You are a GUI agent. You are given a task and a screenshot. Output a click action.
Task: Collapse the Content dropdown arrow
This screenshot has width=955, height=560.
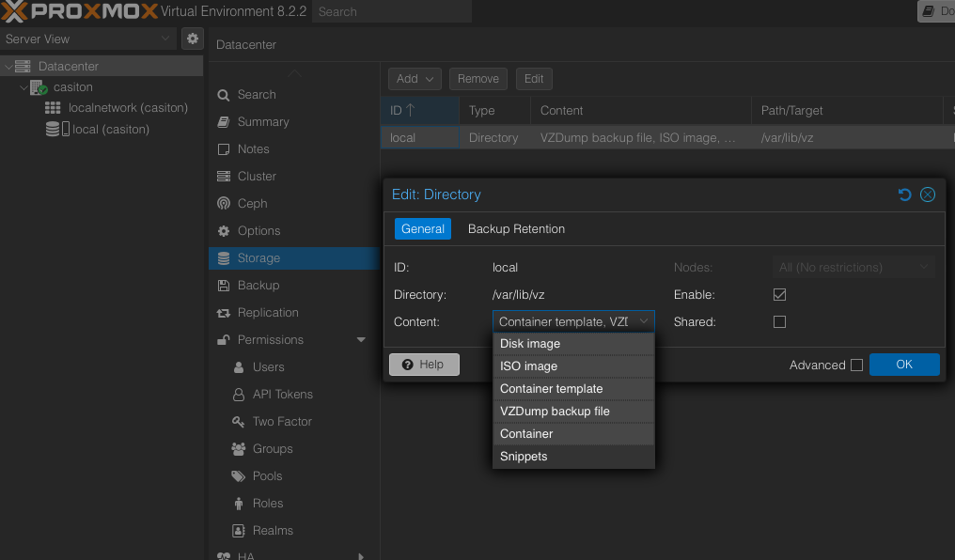[x=643, y=321]
